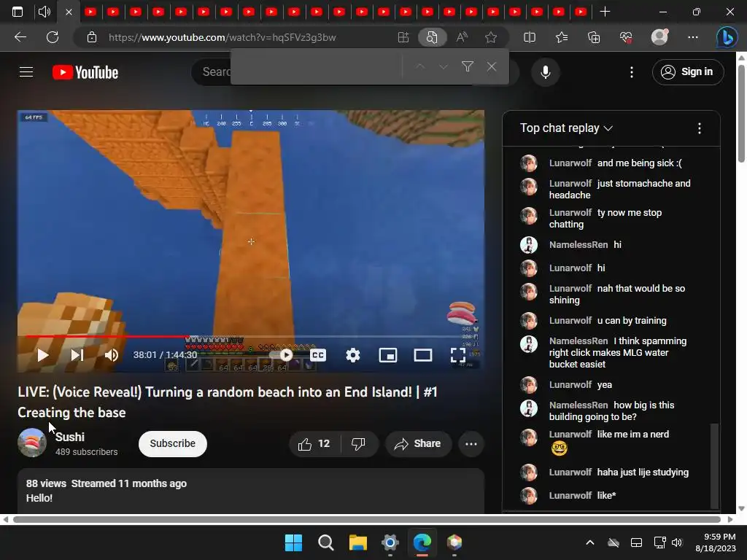
Task: Open the Sushi channel name link
Action: pos(69,437)
